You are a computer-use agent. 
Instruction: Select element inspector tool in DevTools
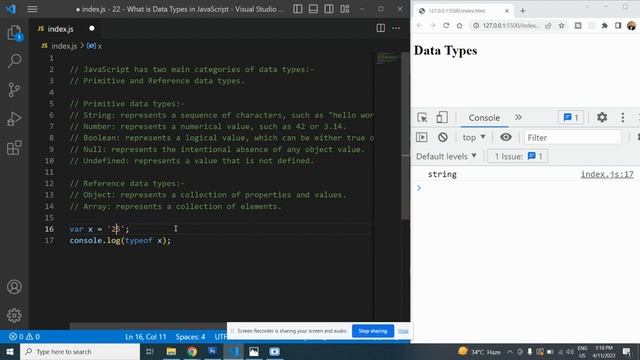[422, 118]
